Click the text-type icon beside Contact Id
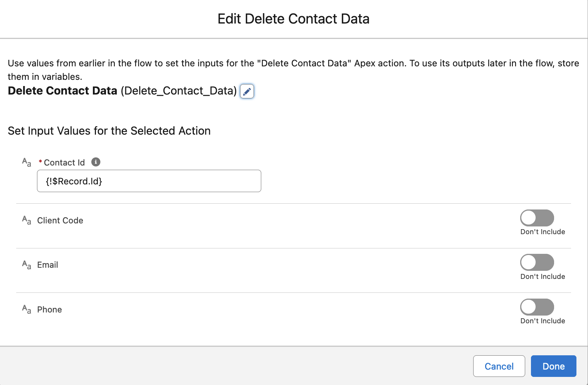The height and width of the screenshot is (385, 588). coord(27,162)
